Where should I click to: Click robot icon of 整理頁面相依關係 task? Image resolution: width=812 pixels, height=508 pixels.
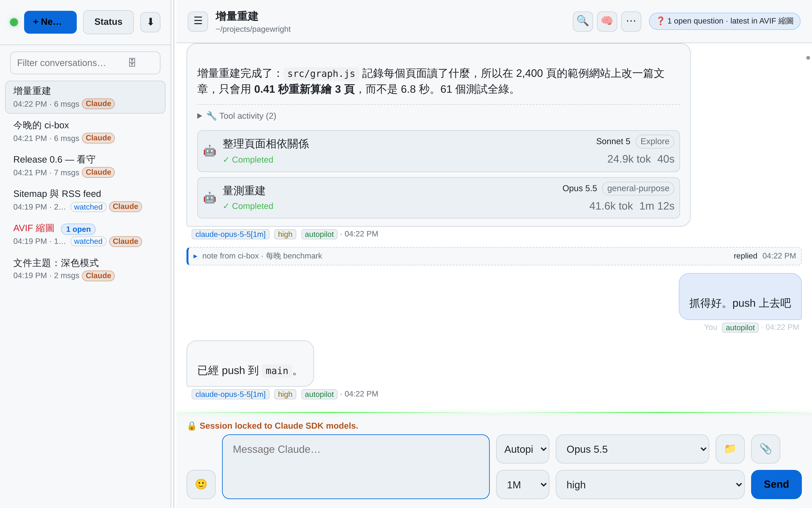(x=210, y=151)
